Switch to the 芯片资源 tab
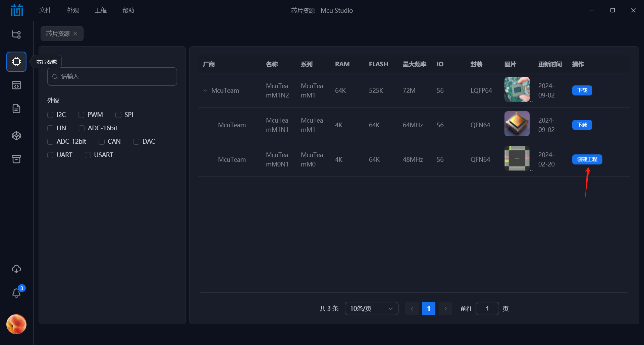 (x=58, y=33)
